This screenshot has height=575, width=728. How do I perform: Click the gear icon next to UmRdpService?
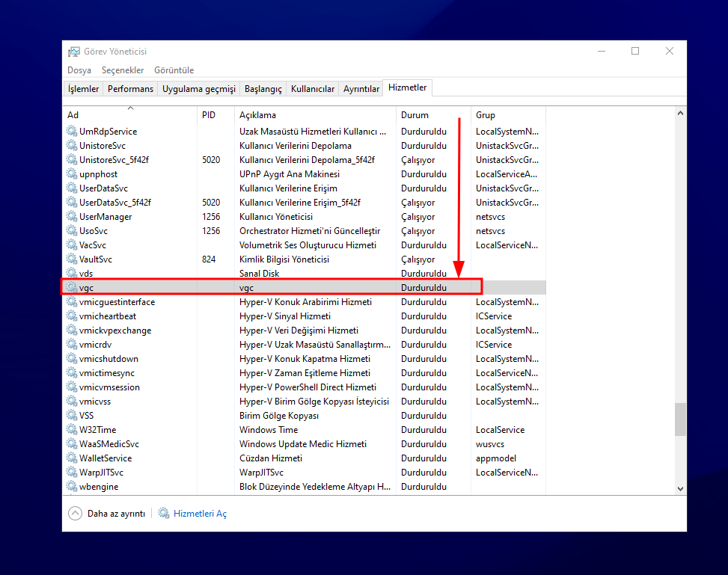72,131
